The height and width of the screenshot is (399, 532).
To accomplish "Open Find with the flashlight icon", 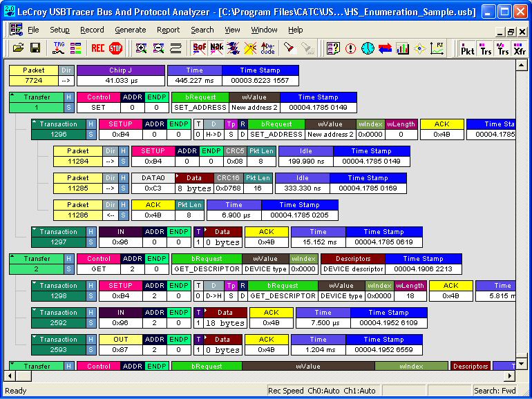I will pos(289,48).
